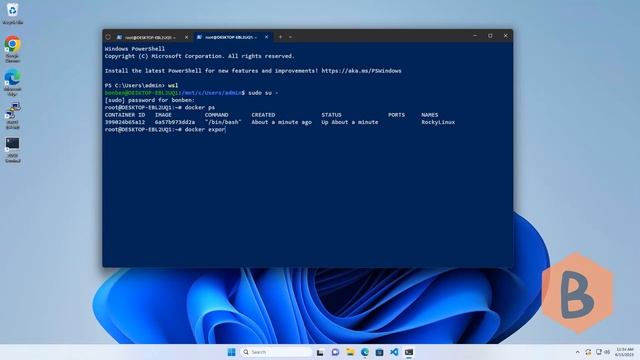The width and height of the screenshot is (640, 360).
Task: Open the Google Chrome desktop icon
Action: [x=13, y=48]
